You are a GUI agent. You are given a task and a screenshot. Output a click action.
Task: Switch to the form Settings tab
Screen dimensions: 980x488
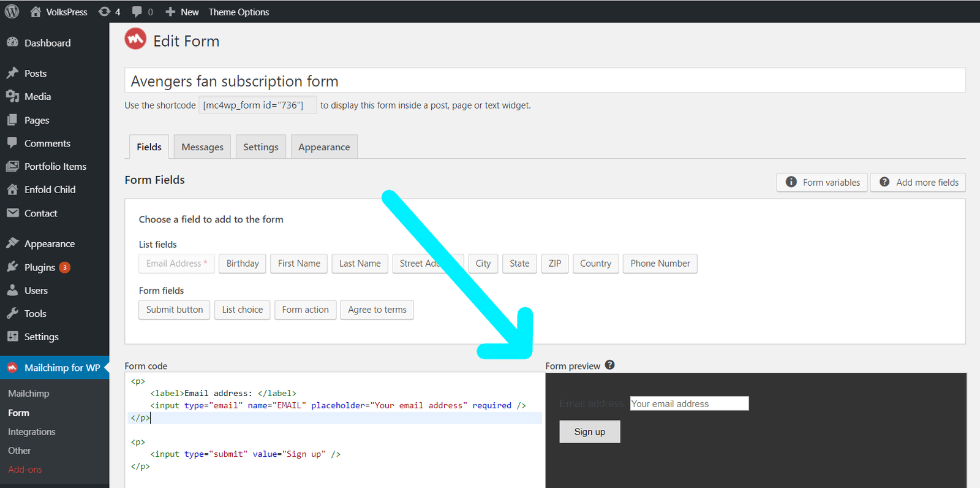(x=260, y=147)
